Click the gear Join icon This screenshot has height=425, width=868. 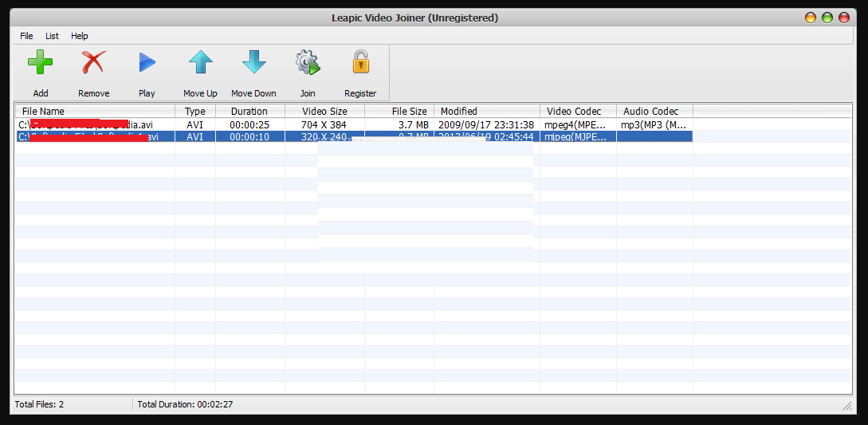coord(307,62)
